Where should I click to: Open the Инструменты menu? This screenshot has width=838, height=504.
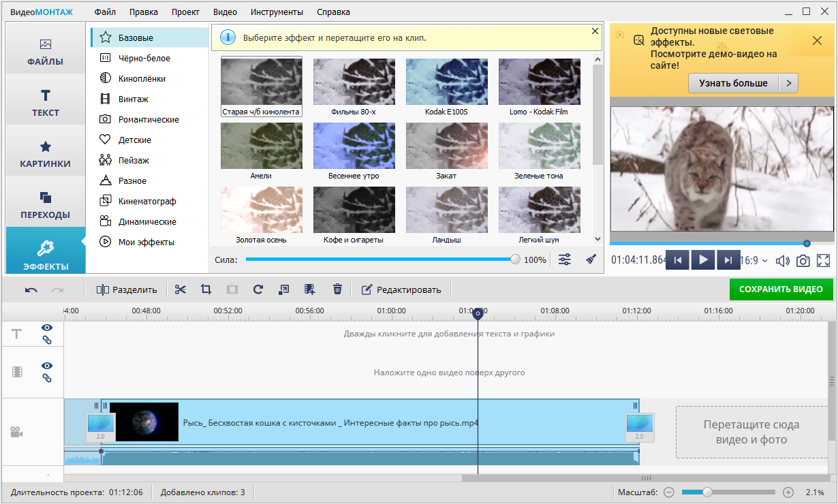click(277, 12)
